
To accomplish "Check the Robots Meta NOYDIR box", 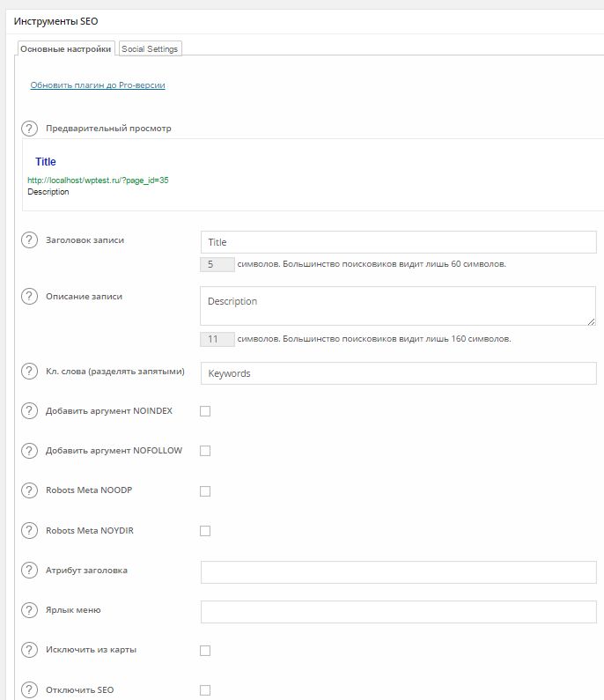I will point(205,531).
